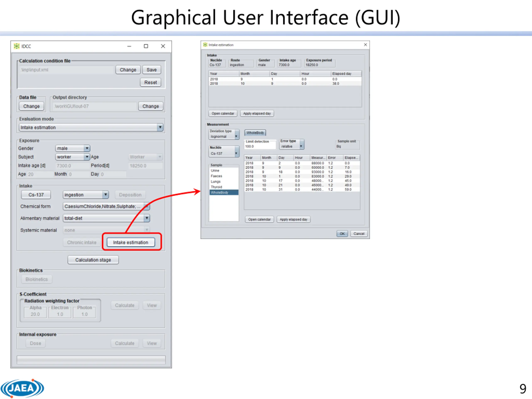The height and width of the screenshot is (399, 532).
Task: Open the Evaluation mode dropdown
Action: (91, 127)
